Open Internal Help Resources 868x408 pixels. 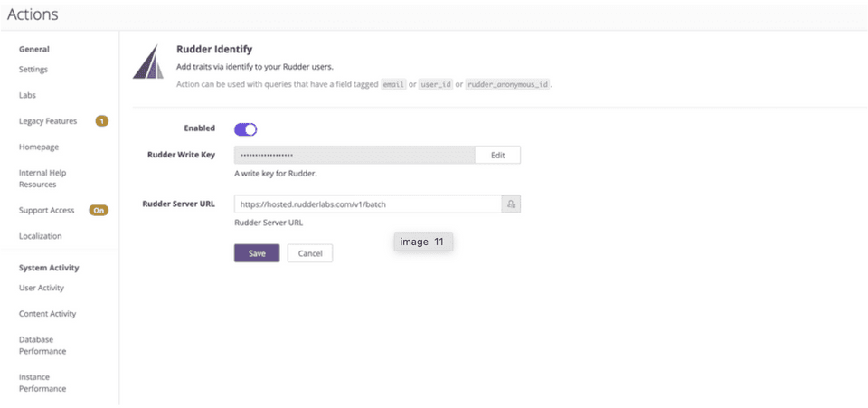pyautogui.click(x=42, y=178)
